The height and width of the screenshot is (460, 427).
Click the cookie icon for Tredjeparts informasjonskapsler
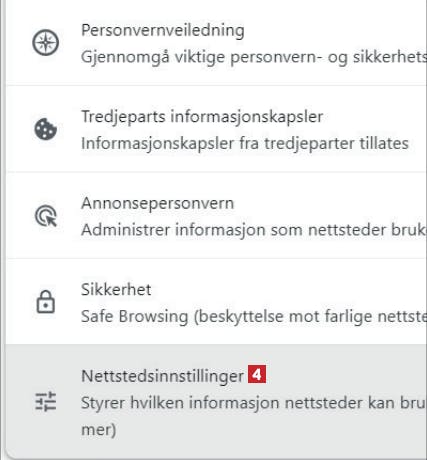[46, 129]
